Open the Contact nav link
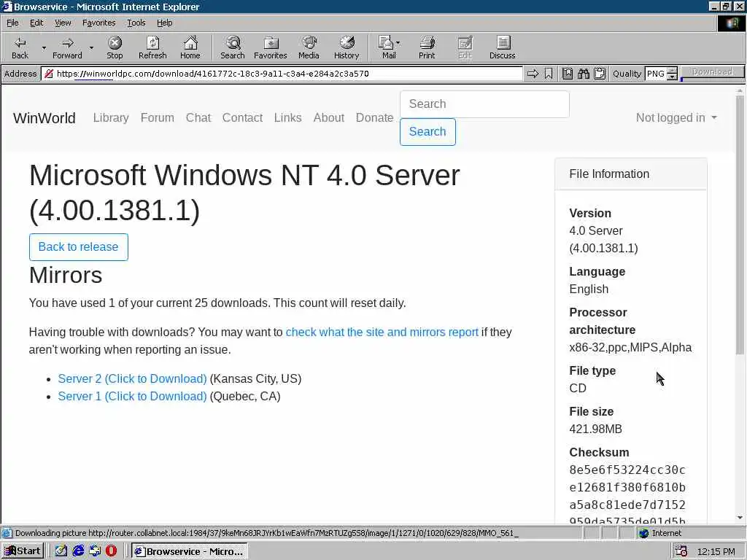Screen dimensions: 747x560 [x=242, y=117]
